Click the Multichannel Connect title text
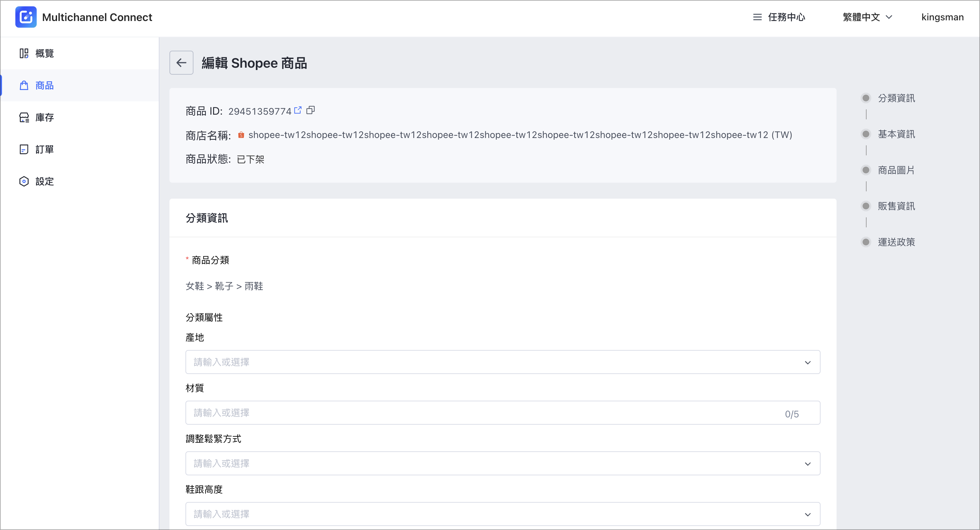This screenshot has height=530, width=980. pos(97,17)
